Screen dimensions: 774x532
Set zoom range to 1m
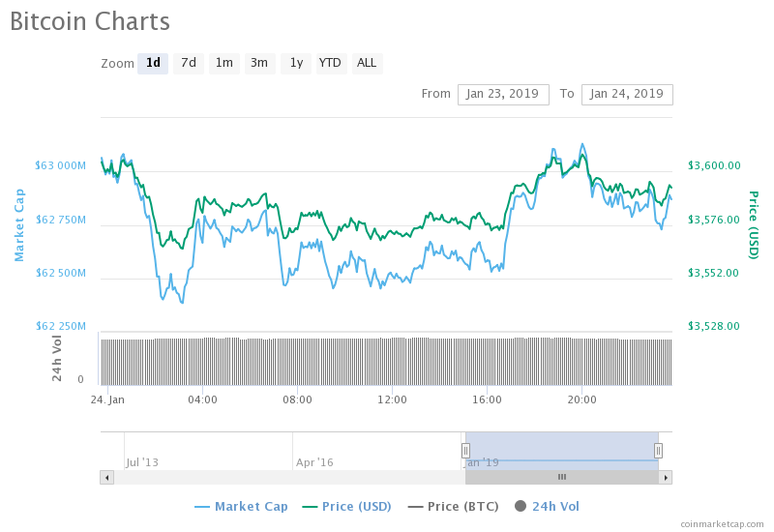coord(223,64)
